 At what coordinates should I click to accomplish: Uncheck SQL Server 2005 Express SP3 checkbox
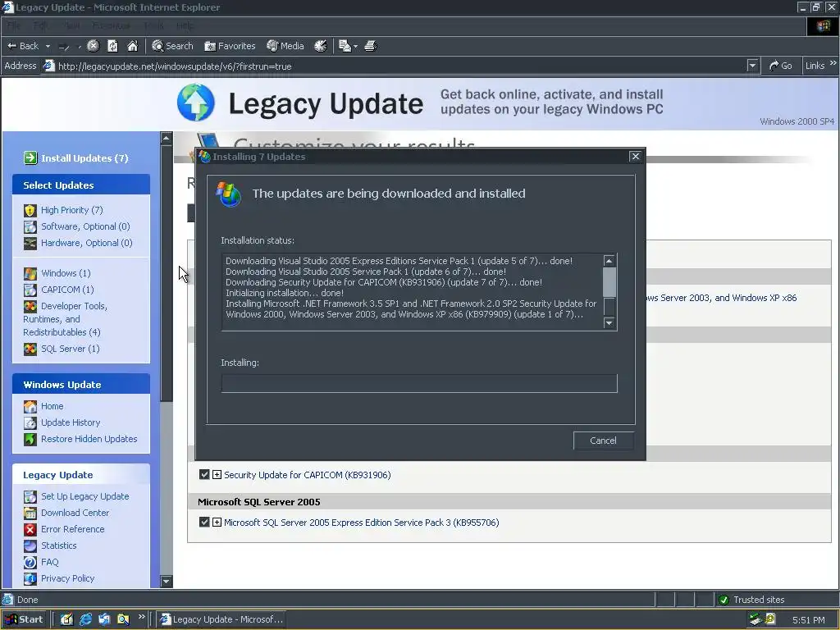click(204, 522)
